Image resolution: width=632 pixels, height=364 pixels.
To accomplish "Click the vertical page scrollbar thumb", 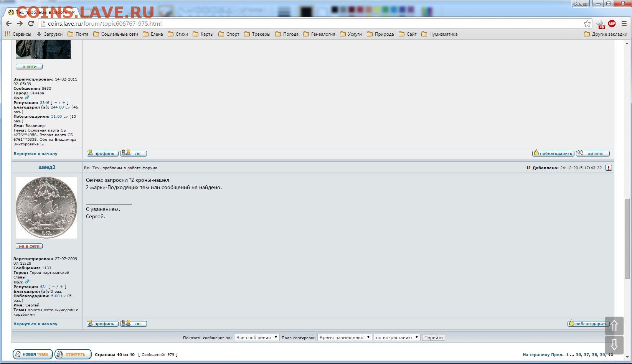I will tap(627, 239).
